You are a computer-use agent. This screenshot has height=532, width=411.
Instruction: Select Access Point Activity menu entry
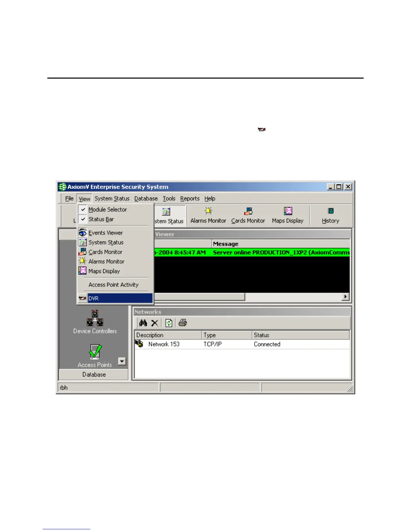[115, 284]
